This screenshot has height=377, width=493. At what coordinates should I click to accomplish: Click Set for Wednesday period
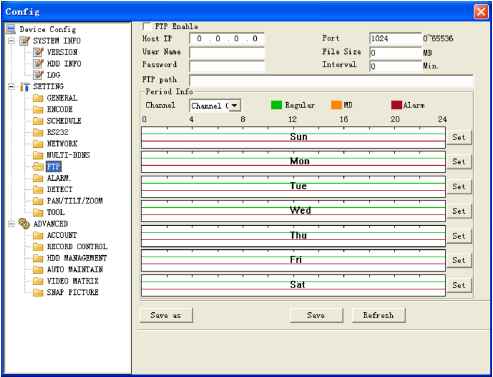tap(459, 211)
